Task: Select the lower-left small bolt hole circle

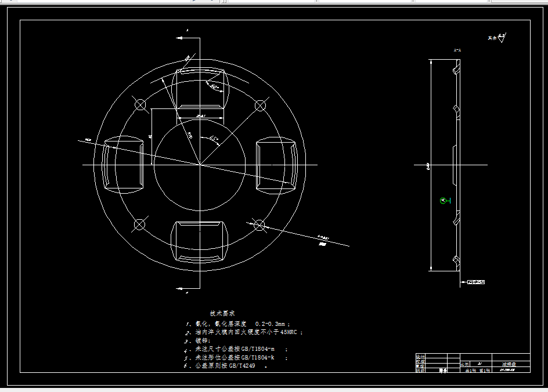Action: click(x=139, y=224)
